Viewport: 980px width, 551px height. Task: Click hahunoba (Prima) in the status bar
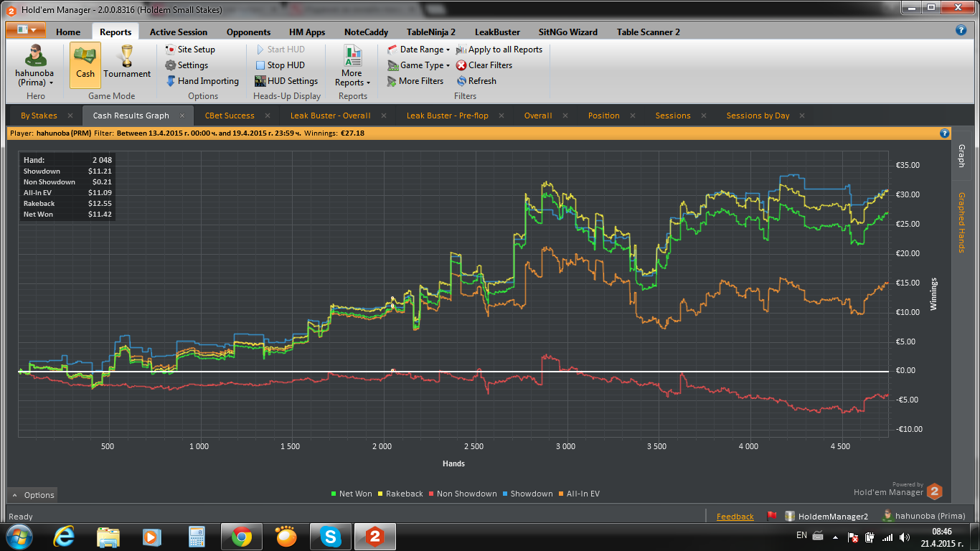tap(924, 516)
